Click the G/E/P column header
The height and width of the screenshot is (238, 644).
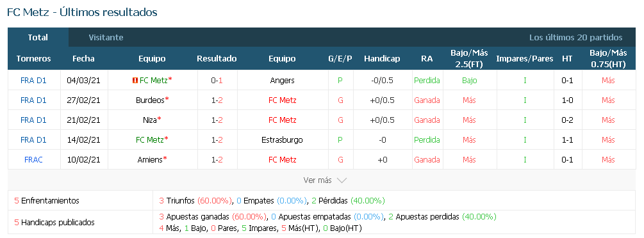340,59
